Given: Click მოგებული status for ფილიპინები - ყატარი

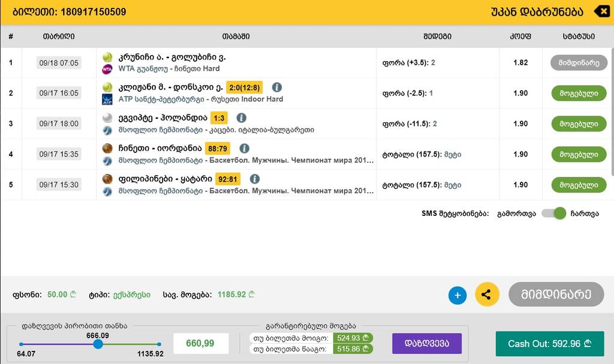Looking at the screenshot, I should (579, 185).
